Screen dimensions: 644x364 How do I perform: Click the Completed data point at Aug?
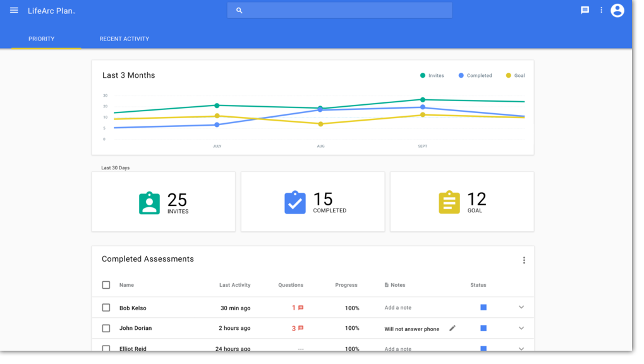[320, 110]
